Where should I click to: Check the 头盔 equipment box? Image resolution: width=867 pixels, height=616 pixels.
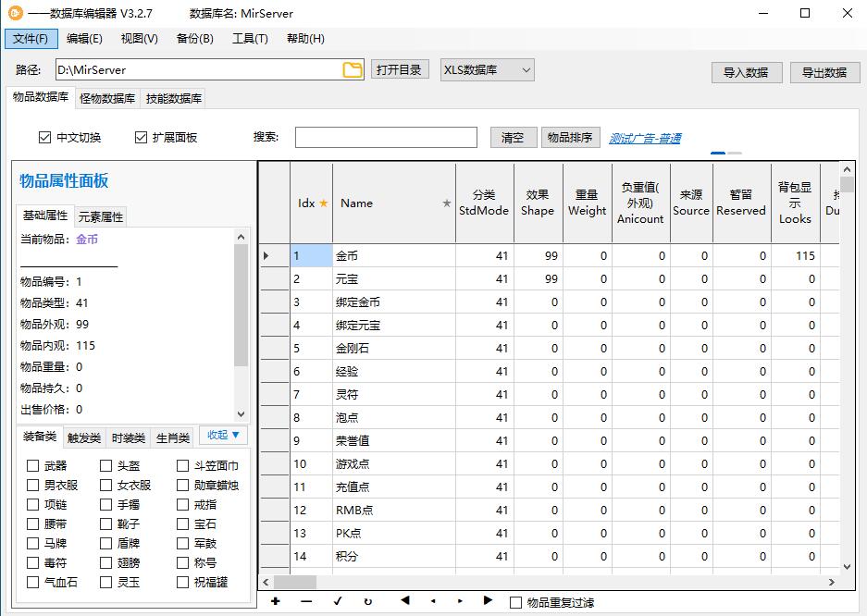pos(105,466)
